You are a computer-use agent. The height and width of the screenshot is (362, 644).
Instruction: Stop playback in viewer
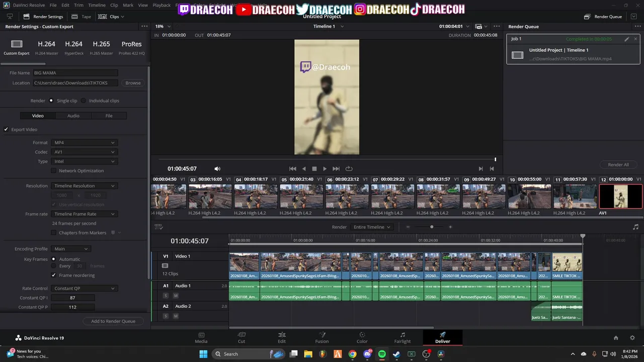tap(314, 169)
